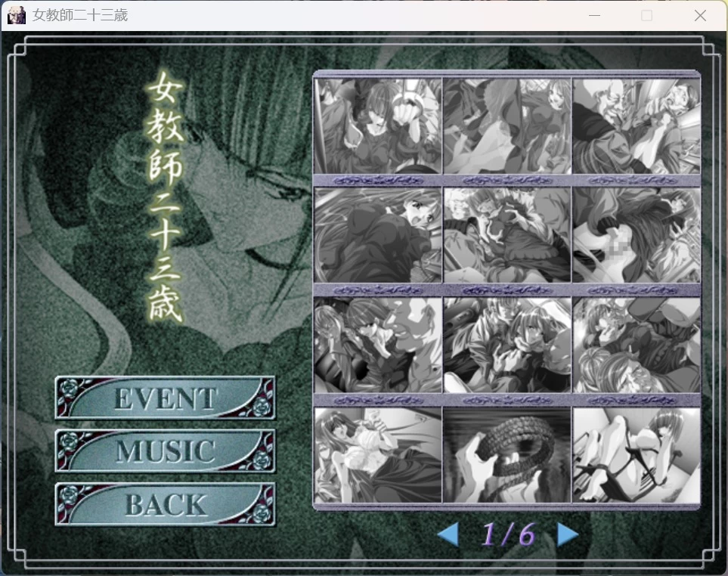
Task: Go to the next gallery page arrow
Action: [568, 534]
